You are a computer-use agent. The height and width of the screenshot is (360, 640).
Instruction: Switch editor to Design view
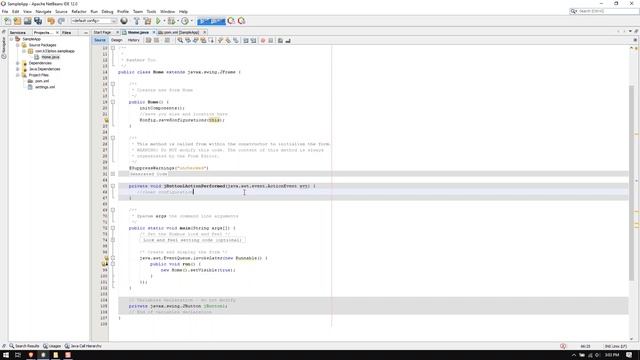(117, 40)
